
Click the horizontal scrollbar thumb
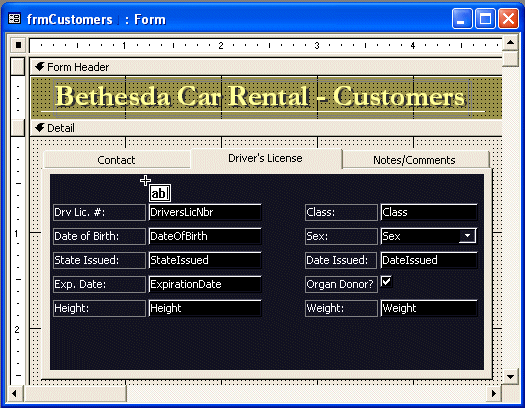point(75,394)
